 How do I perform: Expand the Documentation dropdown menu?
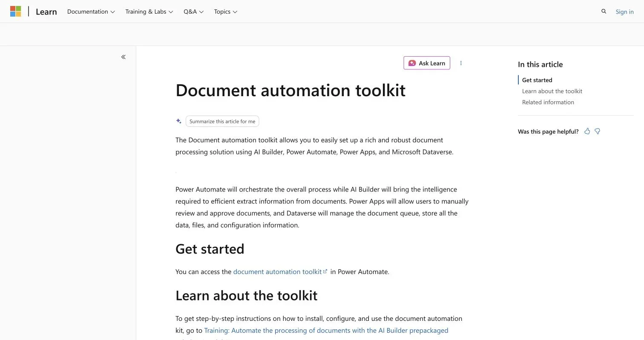coord(91,11)
